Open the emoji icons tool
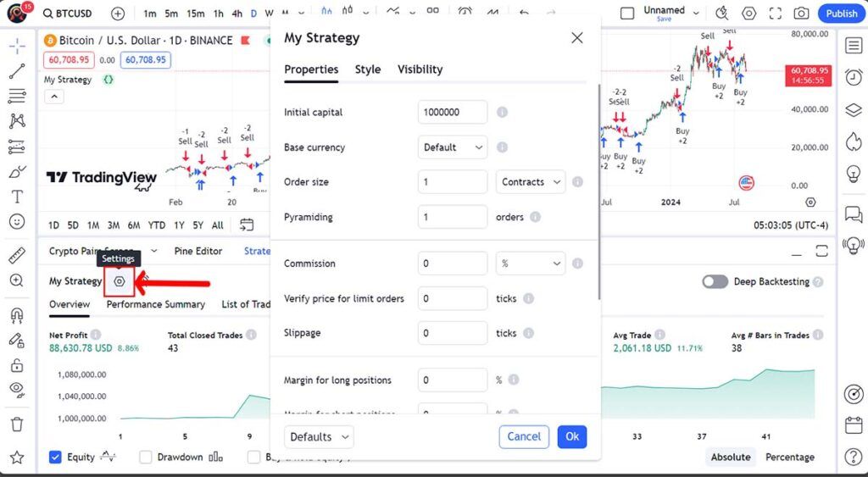The width and height of the screenshot is (868, 477). pyautogui.click(x=17, y=222)
